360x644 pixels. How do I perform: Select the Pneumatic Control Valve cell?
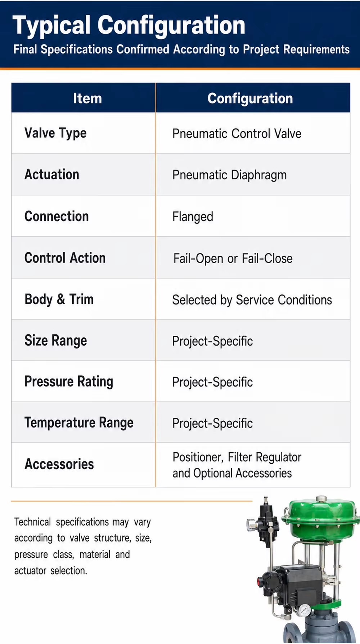[253, 133]
